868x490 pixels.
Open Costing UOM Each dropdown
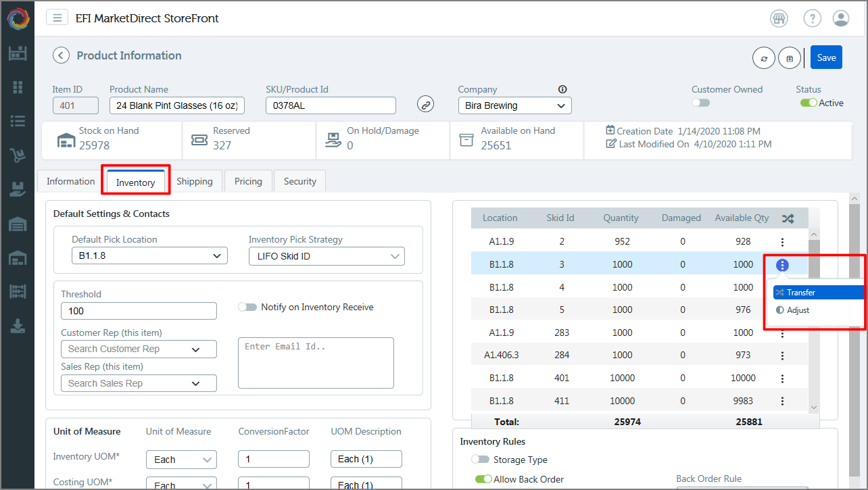[181, 483]
